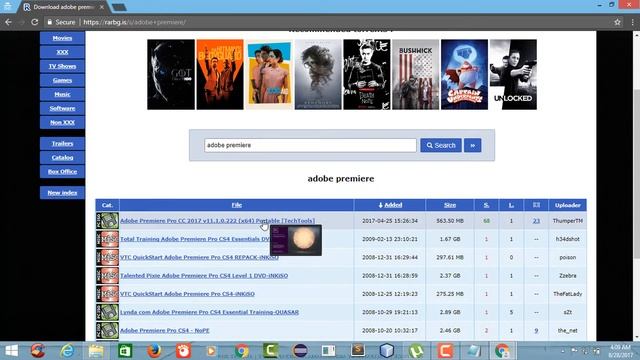Close the Download adobe premiere tab
640x360 pixels.
(102, 7)
